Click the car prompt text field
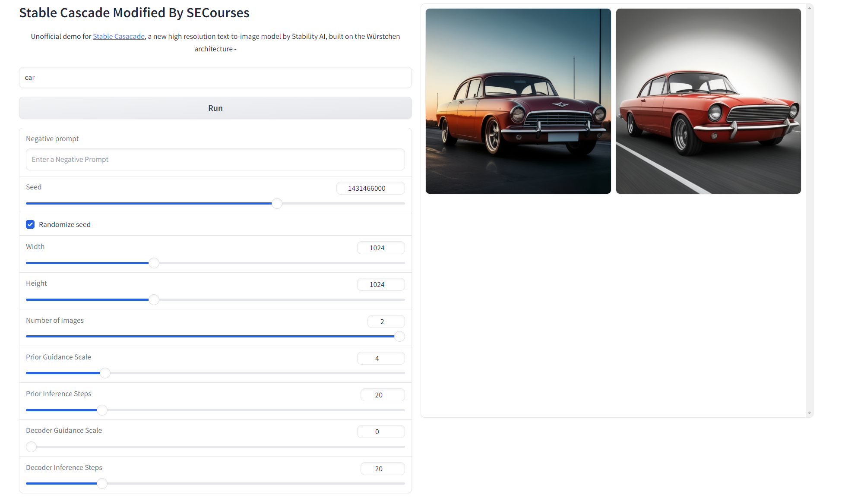 click(215, 78)
